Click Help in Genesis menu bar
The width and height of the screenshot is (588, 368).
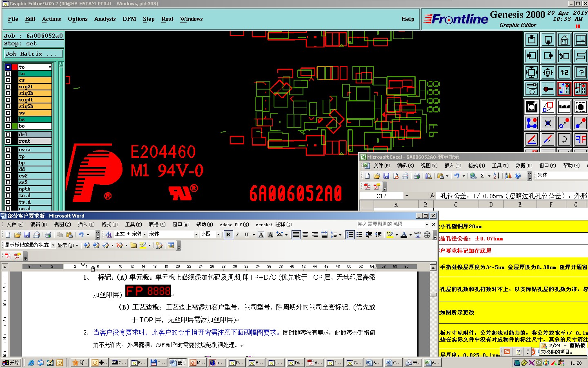coord(408,19)
